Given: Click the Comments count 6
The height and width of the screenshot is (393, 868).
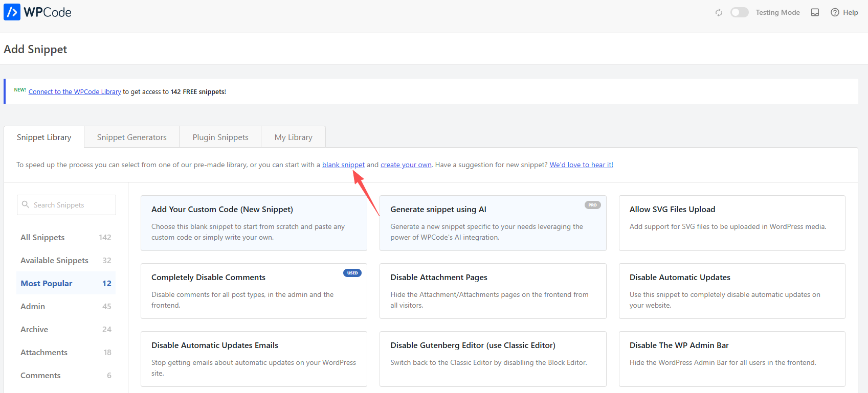Looking at the screenshot, I should click(x=109, y=375).
